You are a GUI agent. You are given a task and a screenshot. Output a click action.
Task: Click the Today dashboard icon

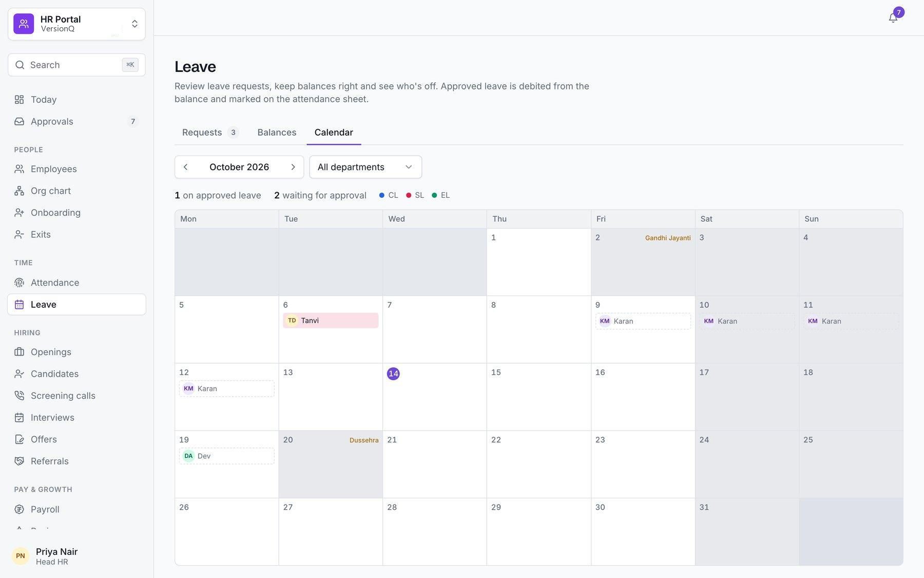tap(20, 100)
